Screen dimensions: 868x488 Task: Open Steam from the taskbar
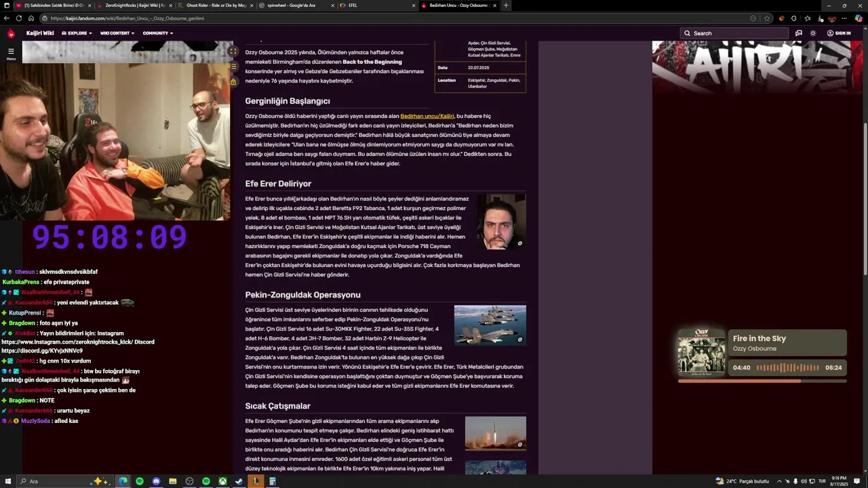tap(239, 481)
